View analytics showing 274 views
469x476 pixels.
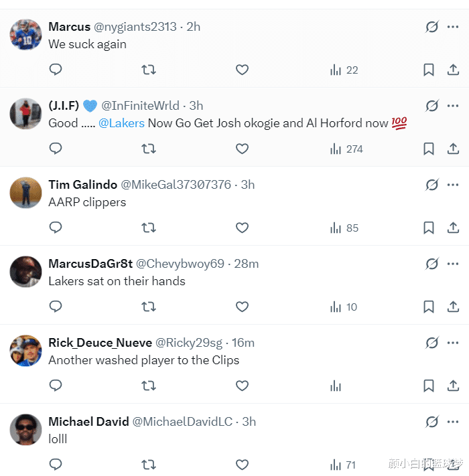(346, 149)
